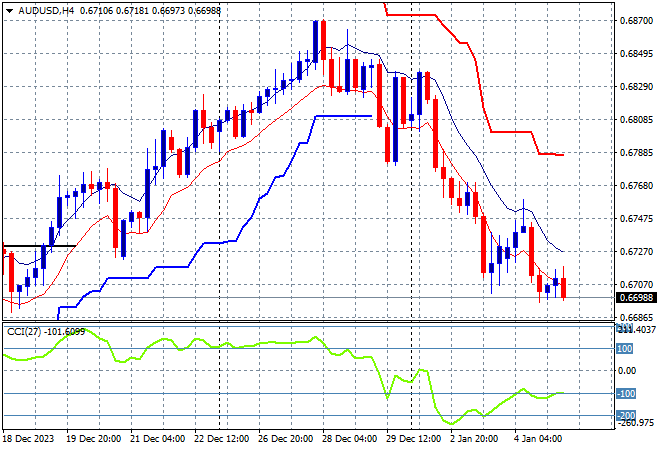Select the 2 Jan 20:00 time label
Viewport: 660px width, 450px height.
coord(474,439)
